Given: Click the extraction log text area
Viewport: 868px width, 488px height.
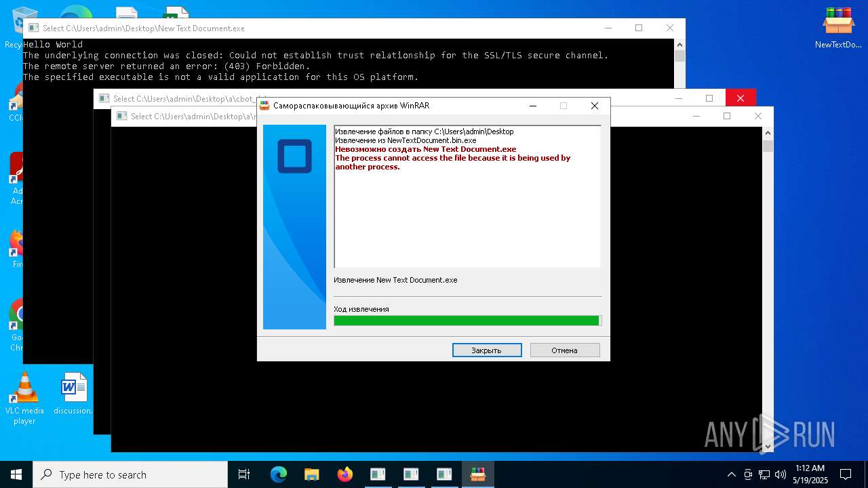Looking at the screenshot, I should 467,197.
